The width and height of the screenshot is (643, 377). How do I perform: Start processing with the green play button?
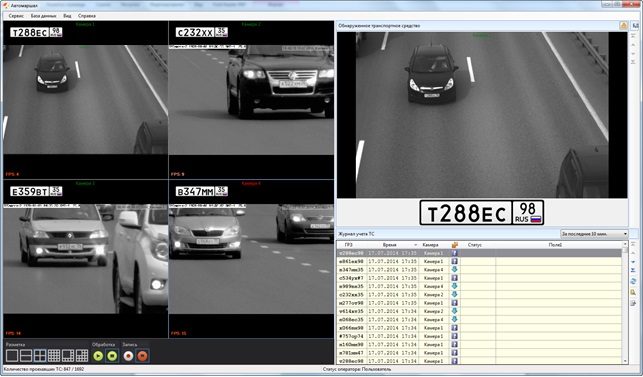(x=98, y=356)
